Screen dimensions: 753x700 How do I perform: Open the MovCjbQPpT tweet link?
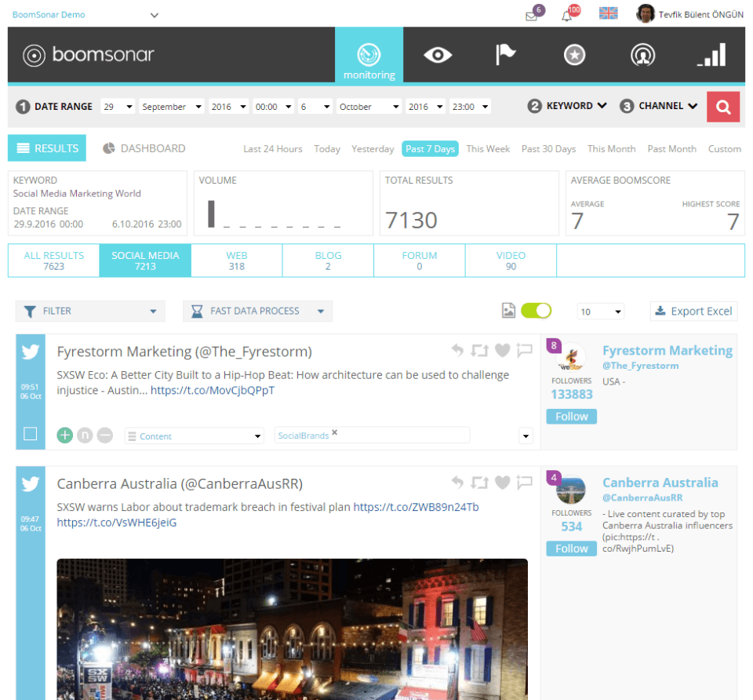point(213,390)
